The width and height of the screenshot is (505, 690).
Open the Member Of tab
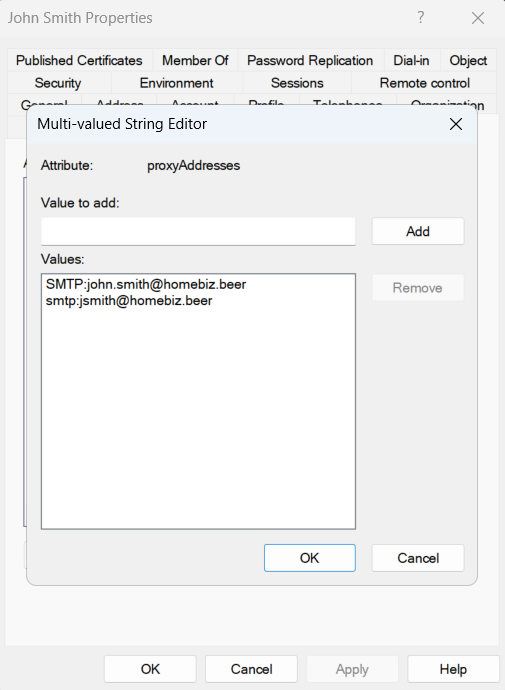(195, 60)
